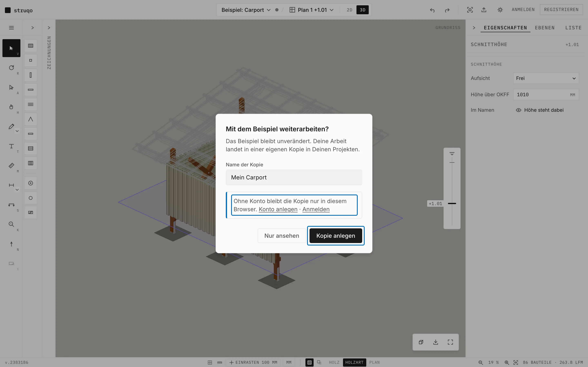Open the Beispiel: Carport project dropdown

click(246, 10)
